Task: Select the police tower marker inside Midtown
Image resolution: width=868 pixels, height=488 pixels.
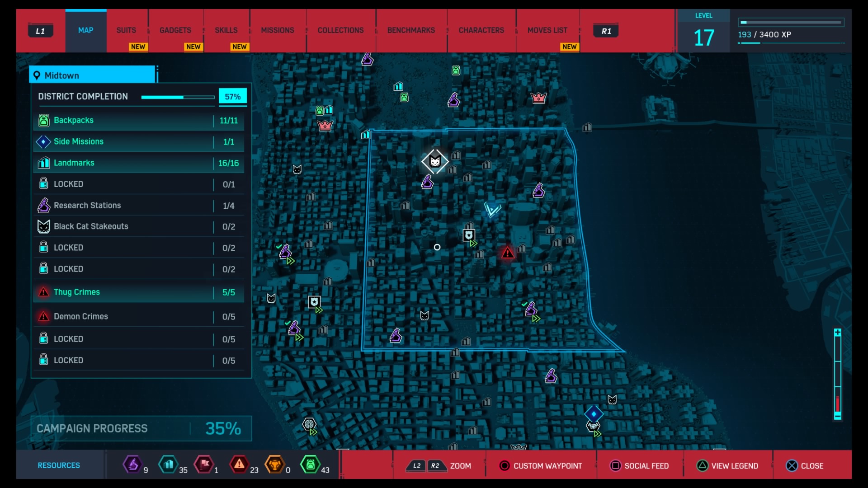Action: [x=469, y=235]
